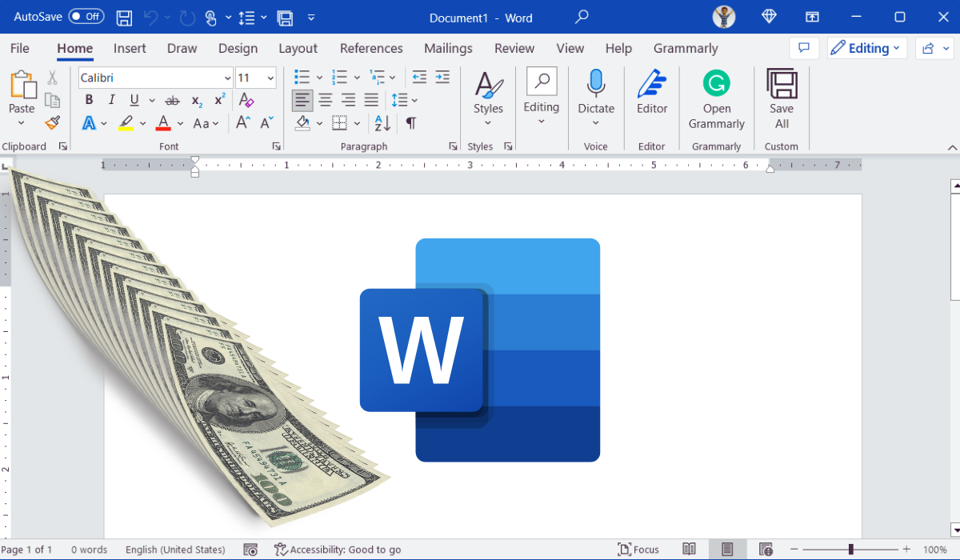Expand the Editing mode dropdown

coord(866,48)
